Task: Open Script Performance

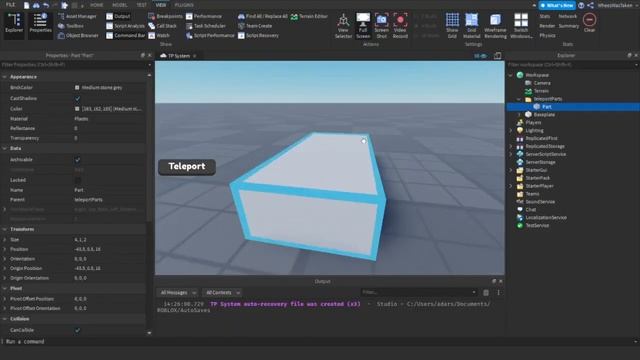Action: pos(210,36)
